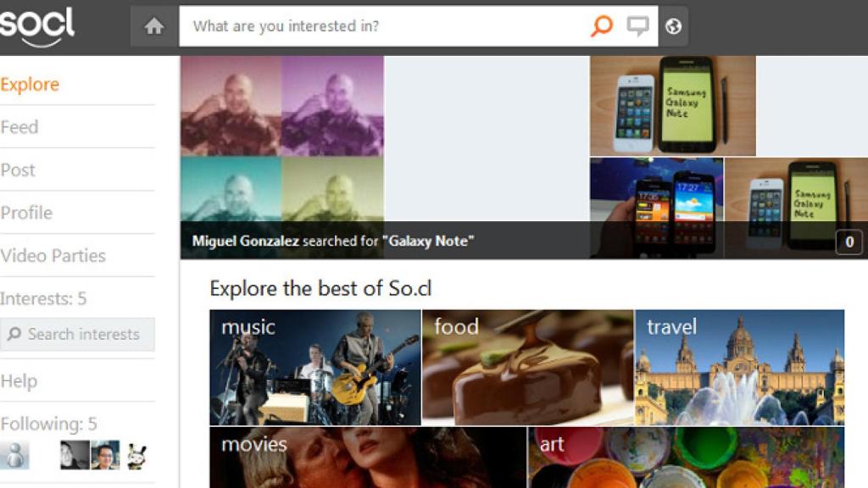The image size is (868, 488).
Task: Open the chat bubble messages icon
Action: pos(637,26)
